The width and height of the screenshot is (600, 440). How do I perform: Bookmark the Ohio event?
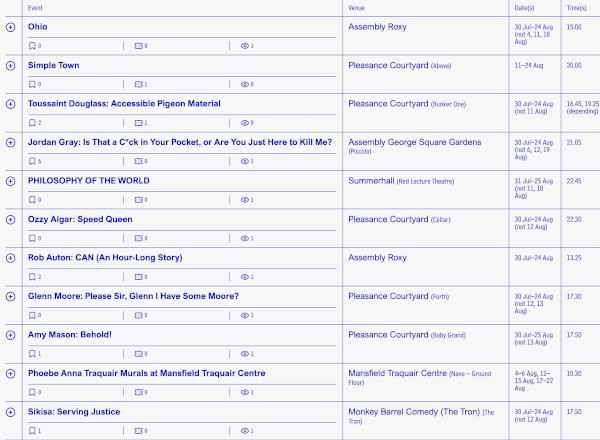click(33, 46)
